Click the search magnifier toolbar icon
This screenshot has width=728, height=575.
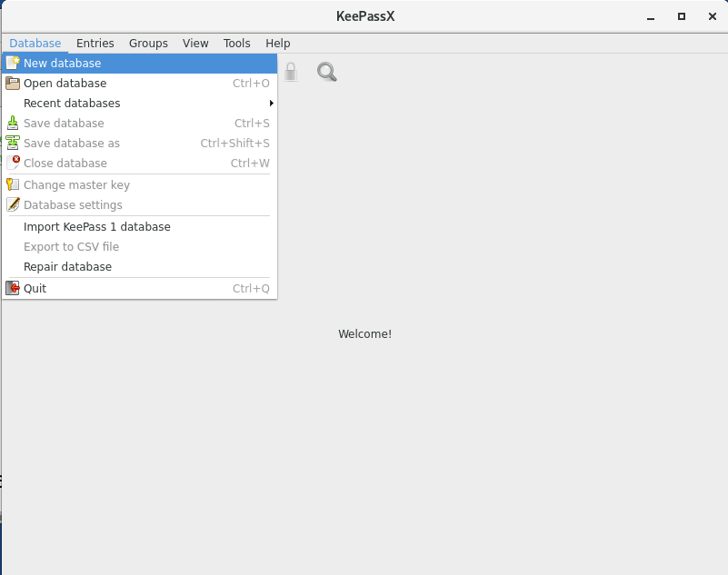coord(327,72)
